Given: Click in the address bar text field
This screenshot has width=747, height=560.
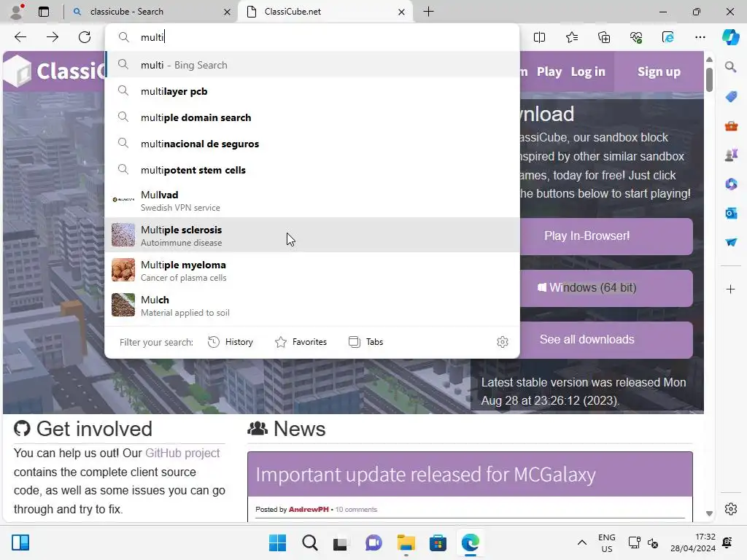Looking at the screenshot, I should click(312, 37).
